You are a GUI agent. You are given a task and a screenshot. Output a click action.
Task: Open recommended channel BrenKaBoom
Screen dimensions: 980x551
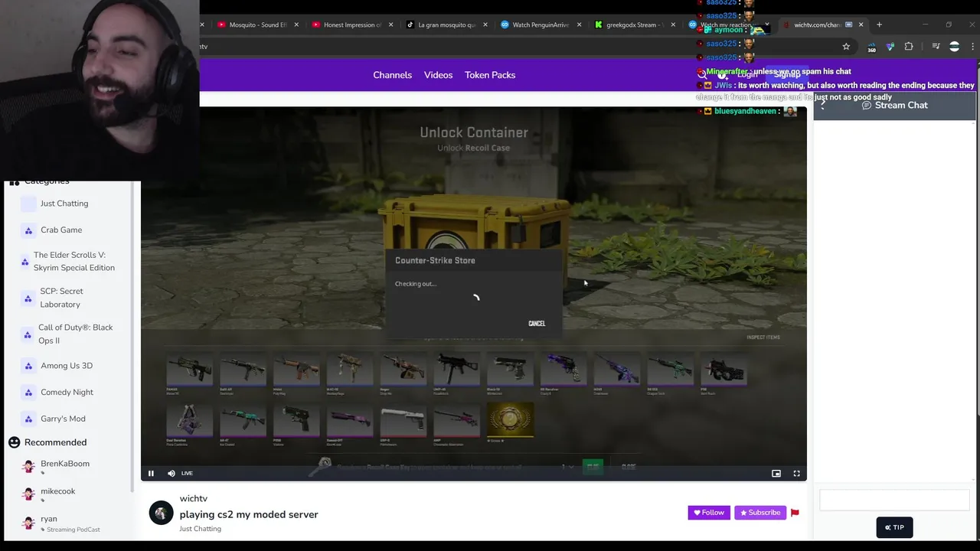(65, 464)
